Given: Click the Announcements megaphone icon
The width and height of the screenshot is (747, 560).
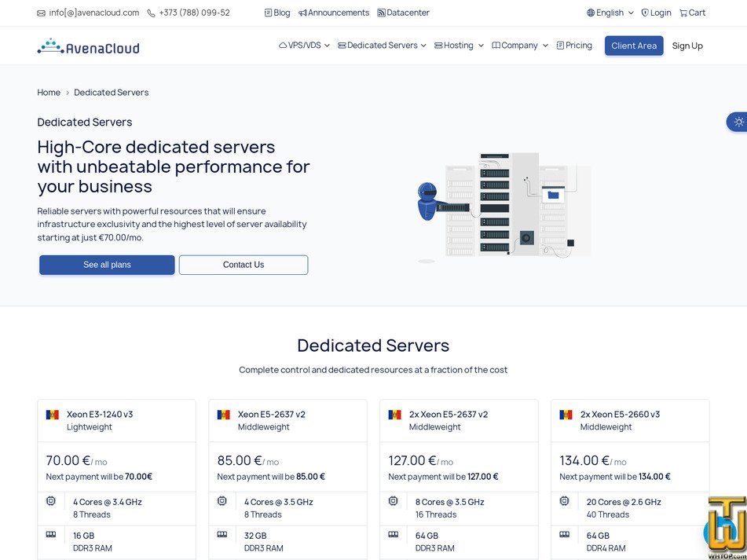Looking at the screenshot, I should tap(302, 13).
